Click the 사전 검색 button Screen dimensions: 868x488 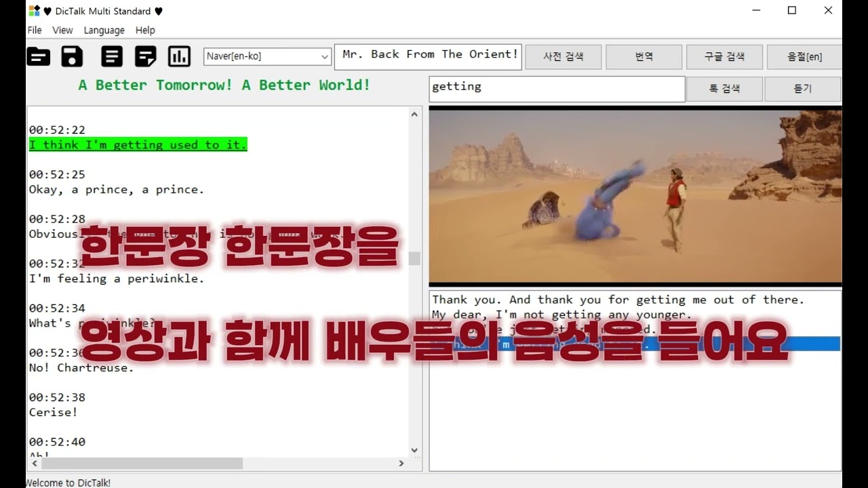[x=564, y=57]
